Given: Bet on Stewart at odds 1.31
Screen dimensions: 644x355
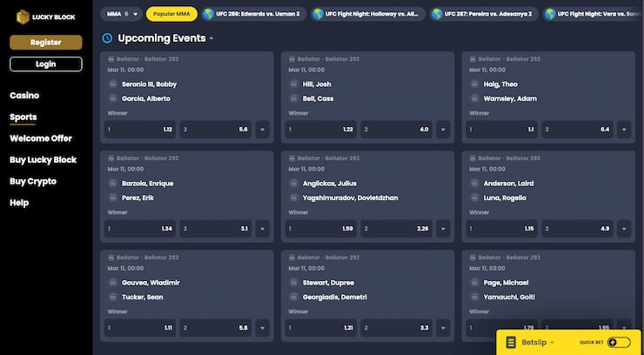Looking at the screenshot, I should (x=321, y=328).
